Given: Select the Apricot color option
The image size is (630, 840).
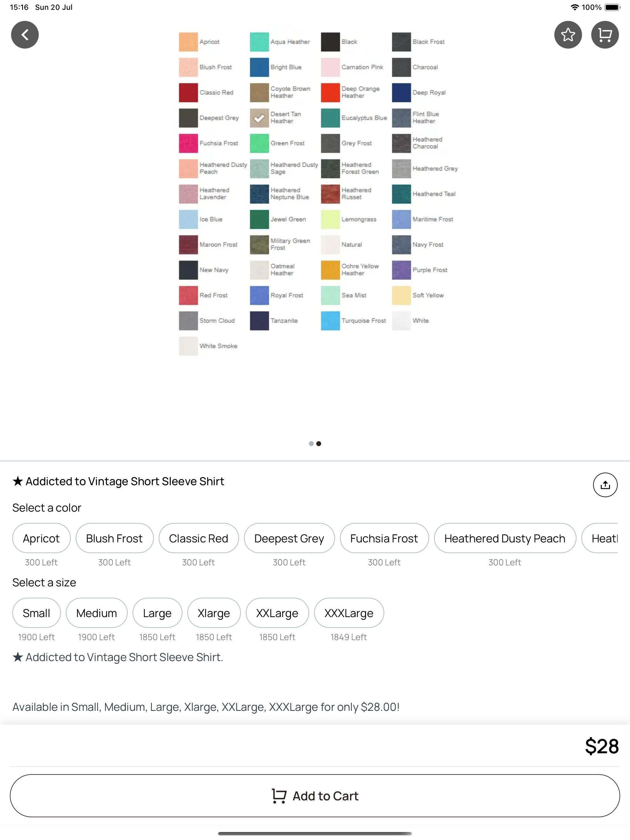Looking at the screenshot, I should tap(42, 538).
